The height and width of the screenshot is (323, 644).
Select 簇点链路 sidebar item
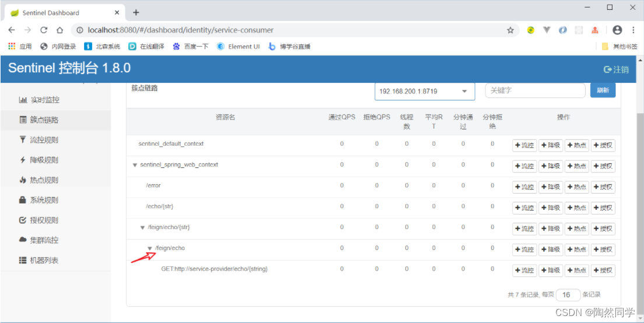tap(55, 120)
